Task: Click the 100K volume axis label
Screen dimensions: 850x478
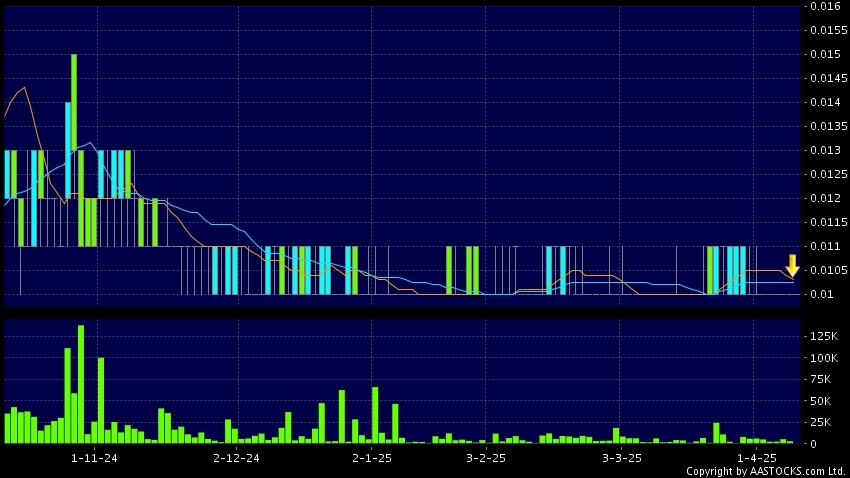Action: click(824, 358)
